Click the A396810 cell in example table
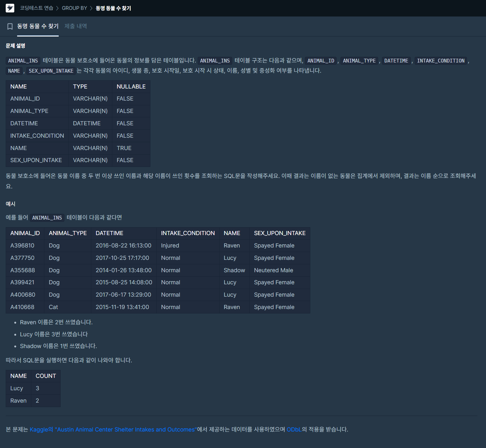Screen dimensions: 486x448 25,246
